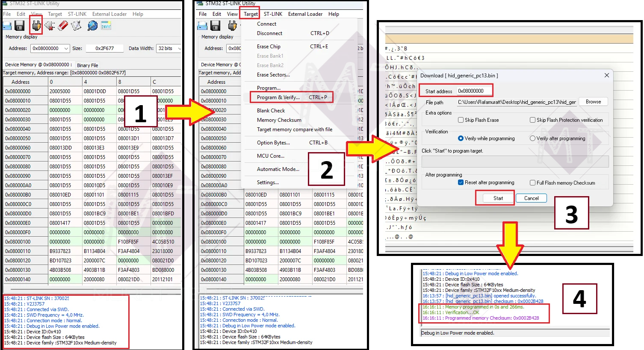Enable the Skip Flash Erase checkbox

click(x=461, y=120)
